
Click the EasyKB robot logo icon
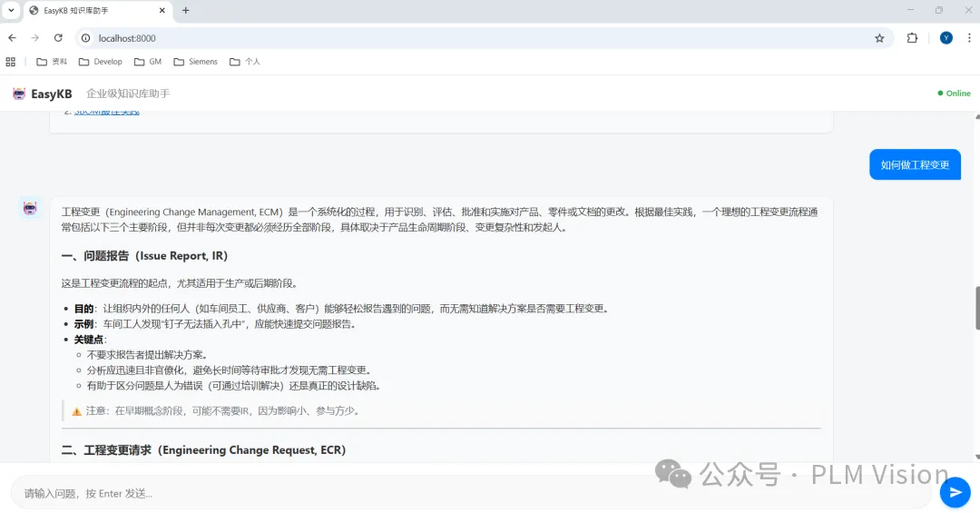coord(19,94)
